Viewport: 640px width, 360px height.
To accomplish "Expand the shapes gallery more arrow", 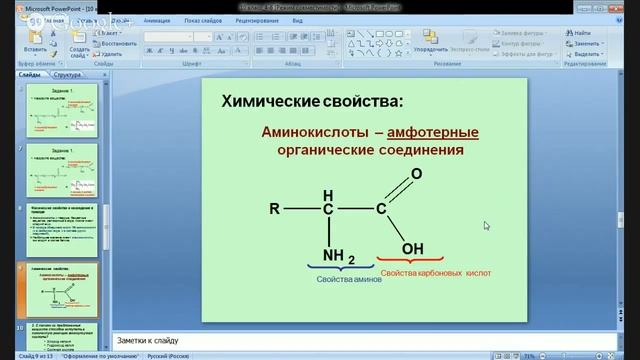I will 408,53.
